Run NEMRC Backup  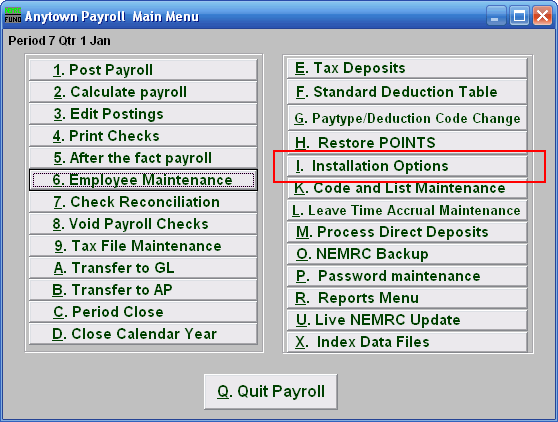coord(407,254)
